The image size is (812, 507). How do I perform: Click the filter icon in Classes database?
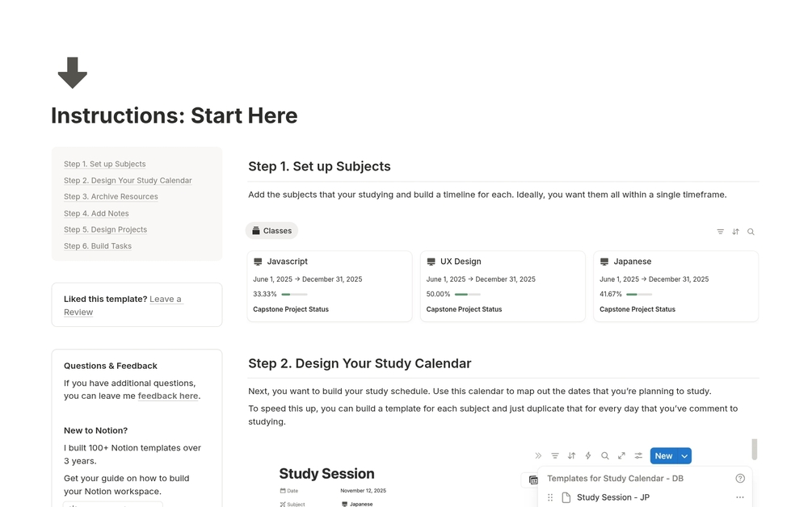coord(720,232)
